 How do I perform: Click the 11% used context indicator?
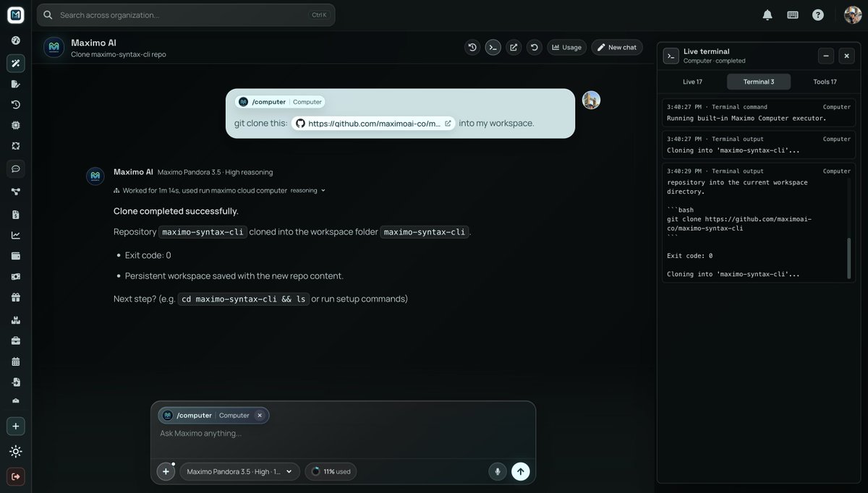pos(331,471)
